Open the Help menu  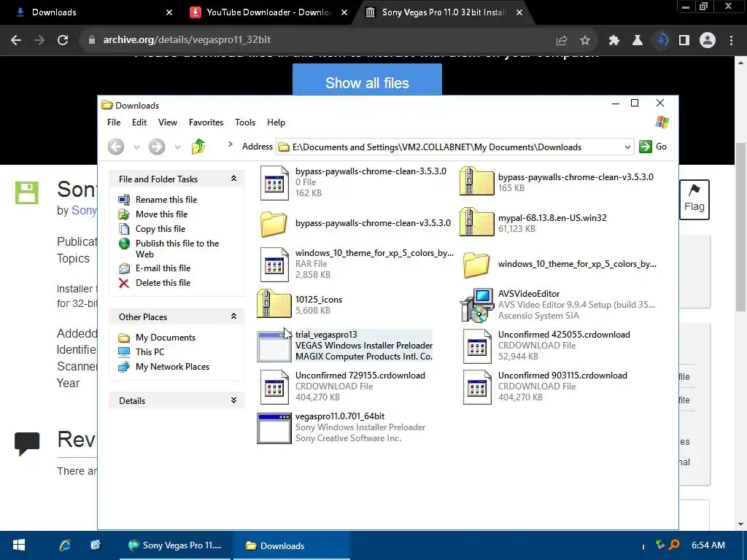pos(276,122)
